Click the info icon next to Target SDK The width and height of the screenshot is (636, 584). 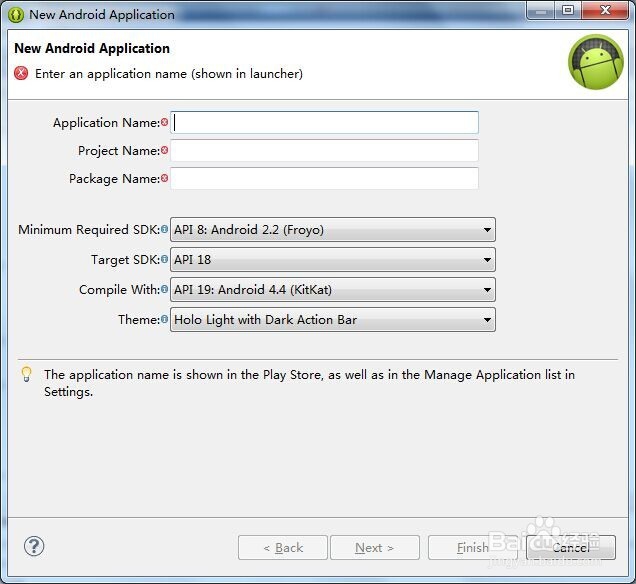(164, 259)
